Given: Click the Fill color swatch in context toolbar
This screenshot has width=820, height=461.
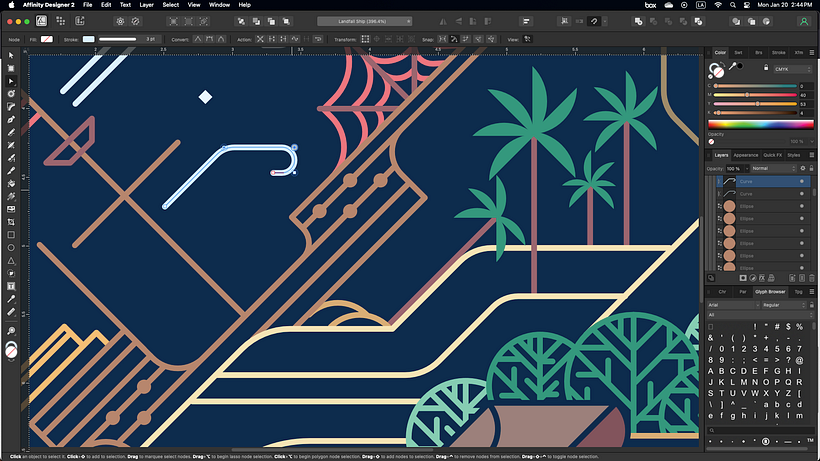Looking at the screenshot, I should tap(46, 39).
